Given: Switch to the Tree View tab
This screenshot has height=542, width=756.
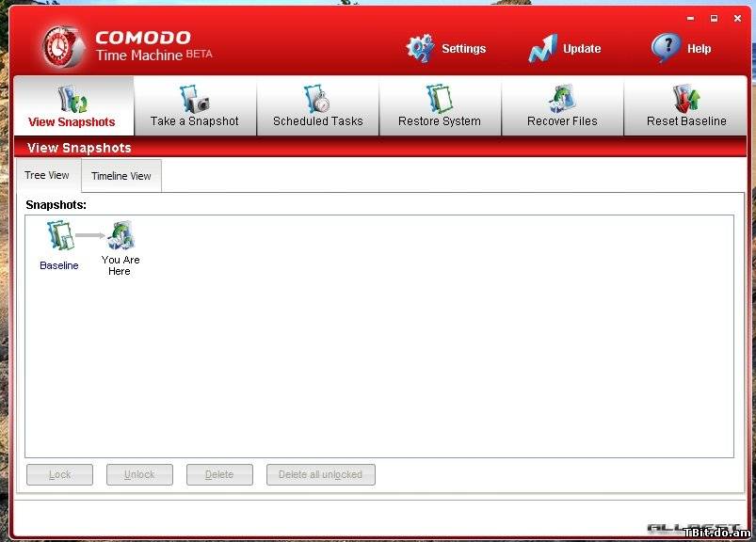Looking at the screenshot, I should [47, 175].
